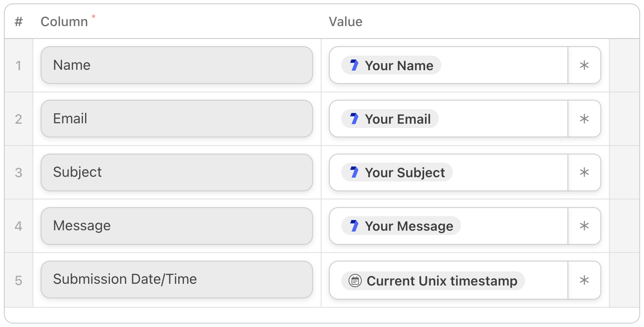Click asterisk button beside Current Unix timestamp
Viewport: 644px width, 327px height.
[584, 280]
